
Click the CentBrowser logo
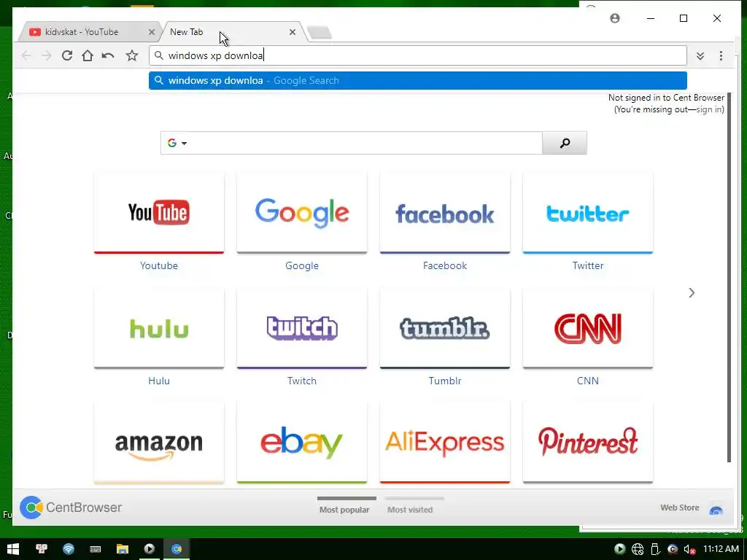(71, 507)
